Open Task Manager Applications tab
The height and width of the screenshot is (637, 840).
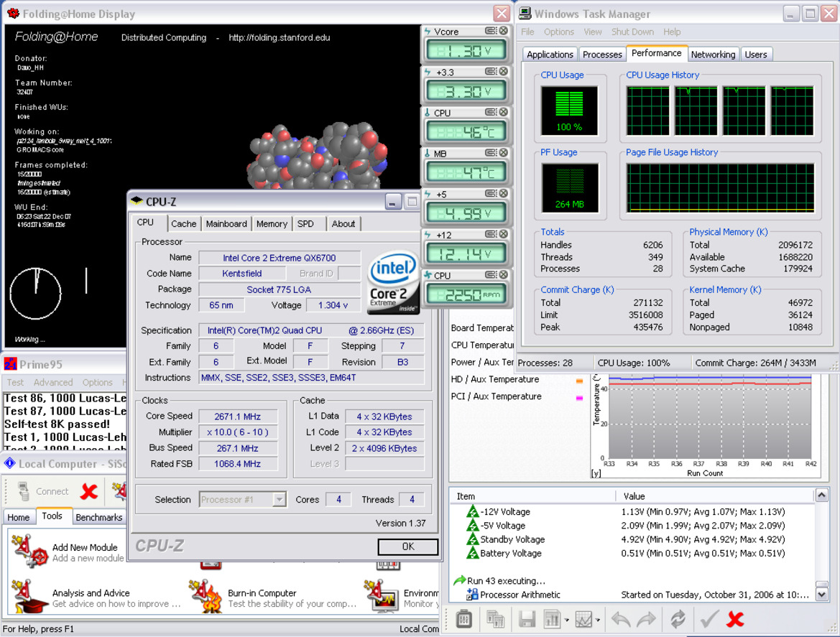[550, 54]
